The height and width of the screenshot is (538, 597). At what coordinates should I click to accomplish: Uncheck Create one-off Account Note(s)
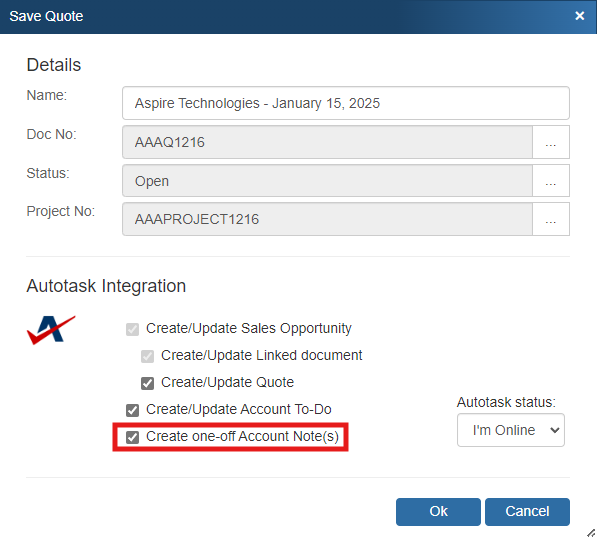pyautogui.click(x=132, y=437)
